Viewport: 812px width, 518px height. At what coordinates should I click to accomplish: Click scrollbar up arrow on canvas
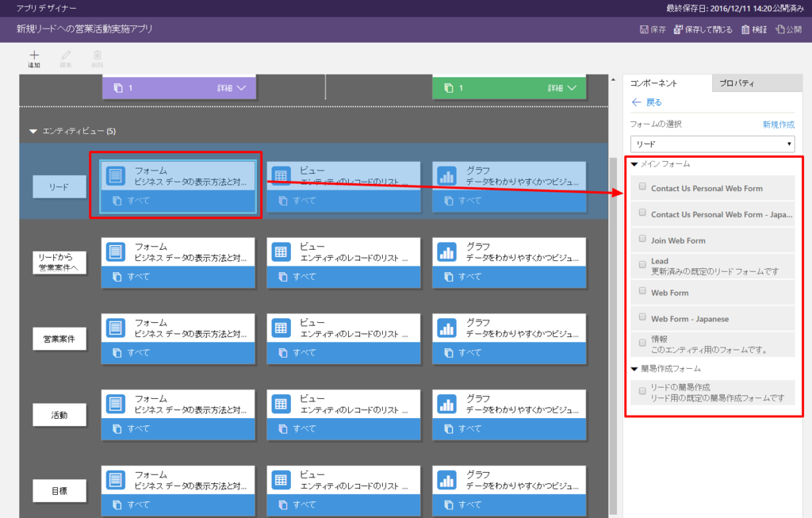tap(613, 80)
